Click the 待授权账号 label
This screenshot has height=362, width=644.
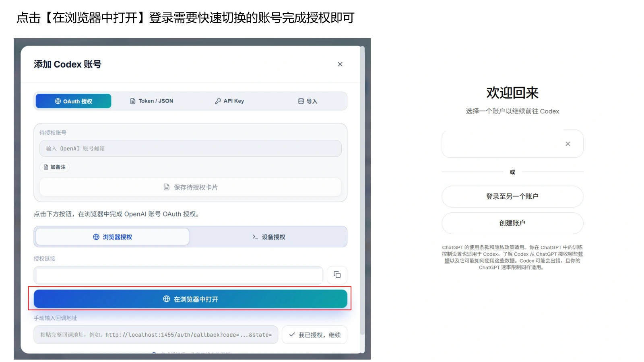click(53, 133)
